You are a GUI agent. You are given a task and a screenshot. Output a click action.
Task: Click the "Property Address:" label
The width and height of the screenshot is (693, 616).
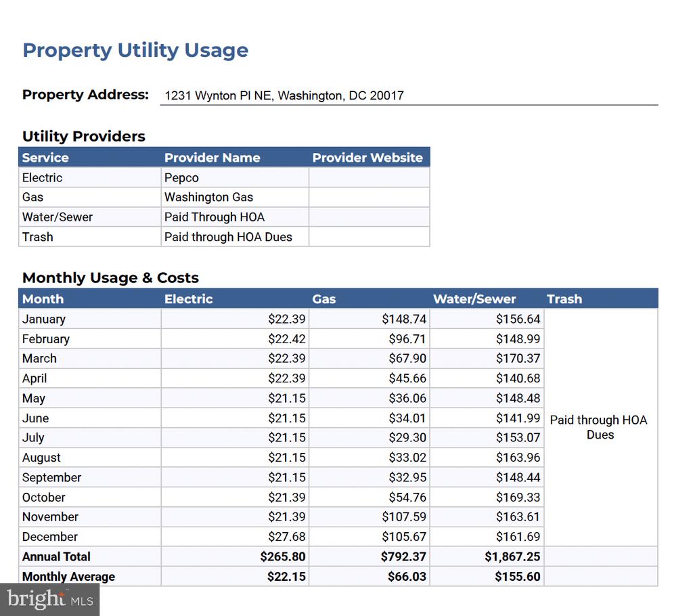(x=85, y=95)
